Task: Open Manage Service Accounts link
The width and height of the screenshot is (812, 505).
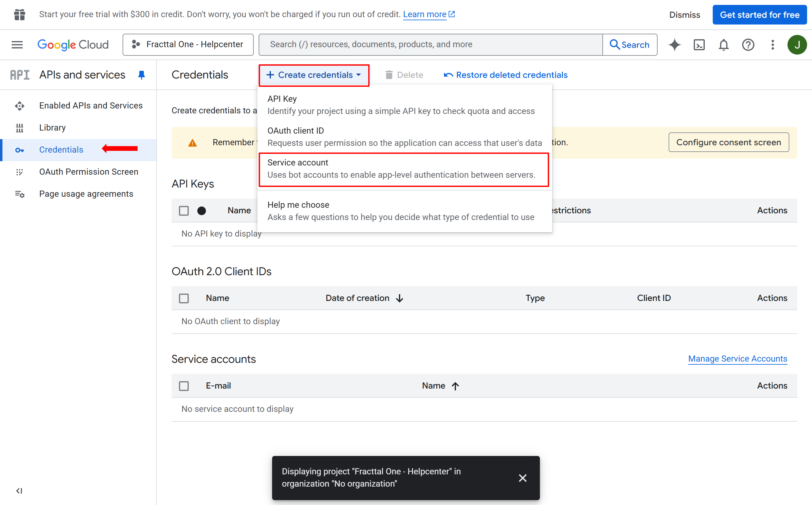Action: 738,359
